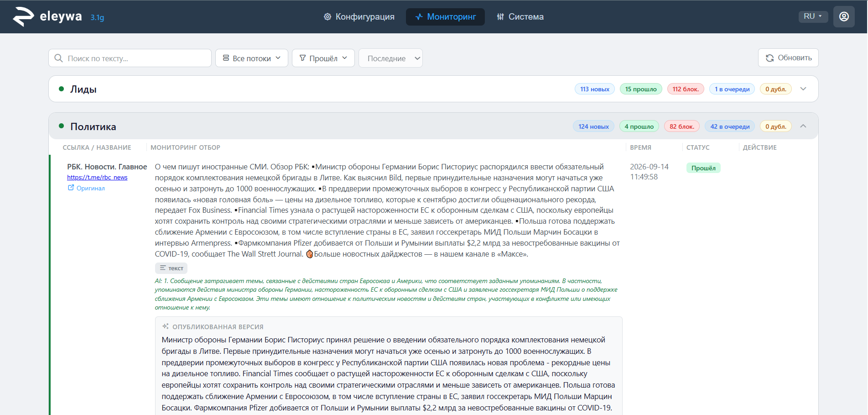This screenshot has width=868, height=415.
Task: Click the 15 прошло badge in Лиды
Action: coord(641,89)
